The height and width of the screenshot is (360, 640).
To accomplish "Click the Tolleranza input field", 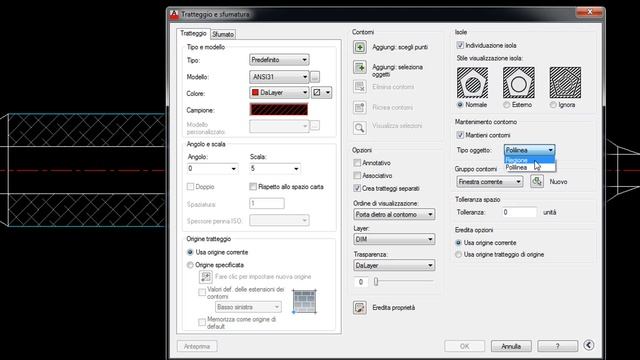I will coord(519,212).
